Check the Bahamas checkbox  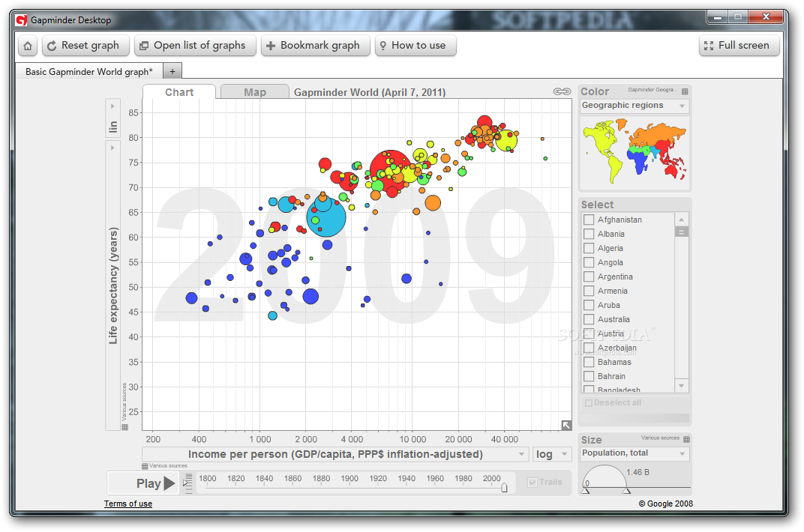[589, 362]
